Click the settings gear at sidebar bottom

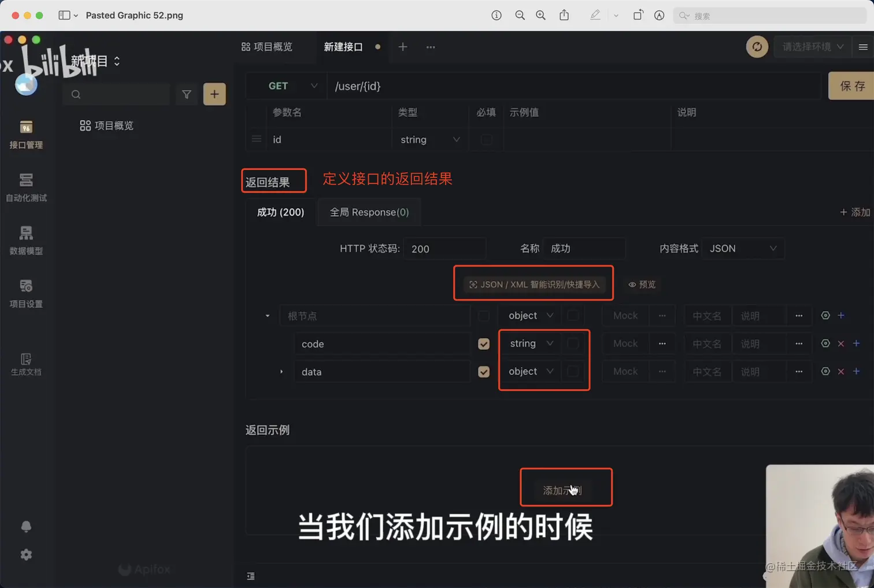point(26,554)
